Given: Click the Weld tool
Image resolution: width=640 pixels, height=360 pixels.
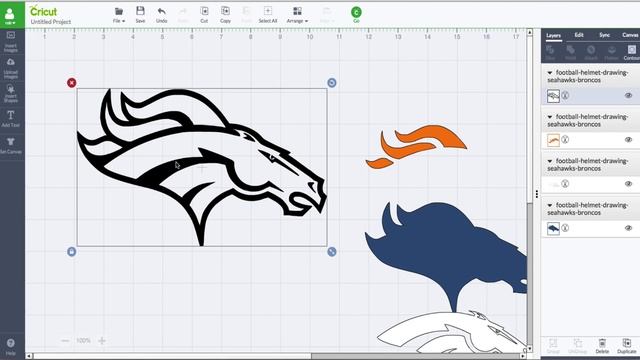Looking at the screenshot, I should coord(571,53).
